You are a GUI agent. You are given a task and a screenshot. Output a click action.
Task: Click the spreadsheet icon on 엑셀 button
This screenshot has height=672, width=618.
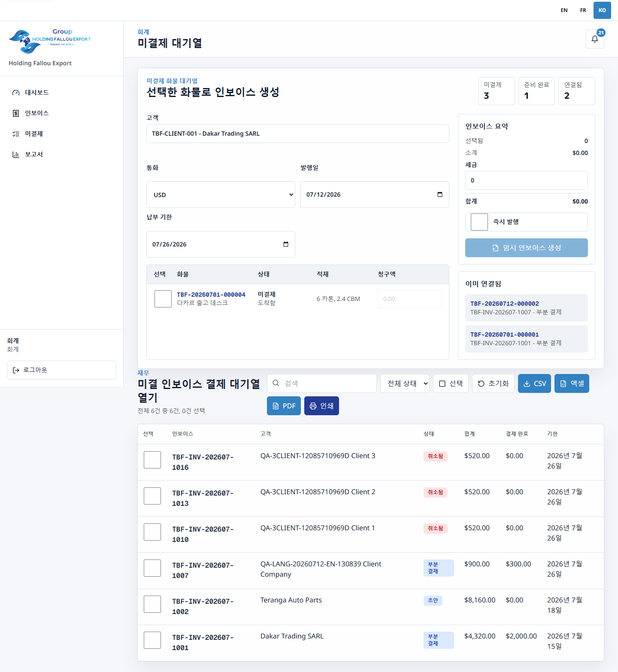[x=563, y=383]
